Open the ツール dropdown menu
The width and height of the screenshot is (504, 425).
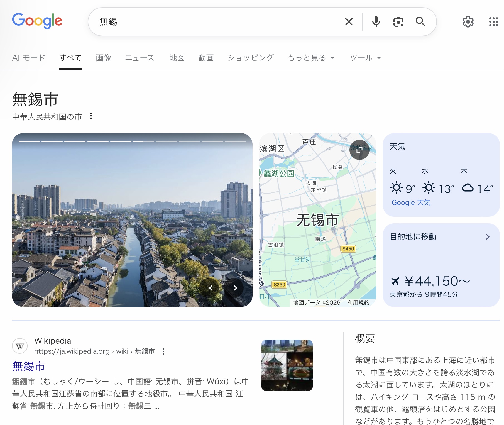[x=365, y=58]
